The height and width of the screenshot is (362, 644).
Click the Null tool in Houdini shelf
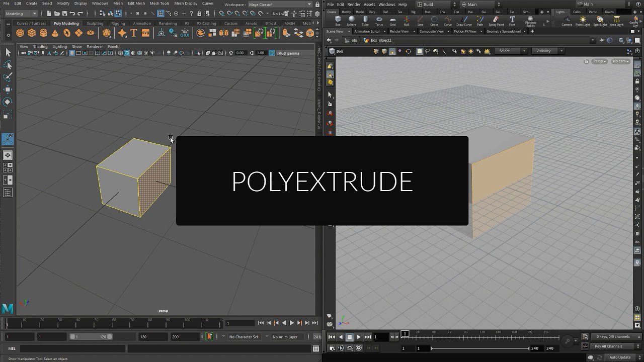(406, 21)
